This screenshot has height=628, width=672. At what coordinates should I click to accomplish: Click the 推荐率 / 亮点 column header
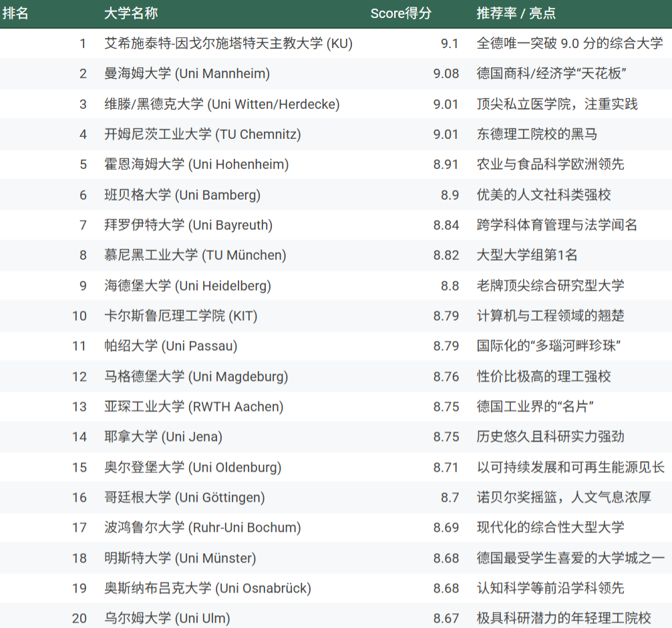[x=516, y=13]
